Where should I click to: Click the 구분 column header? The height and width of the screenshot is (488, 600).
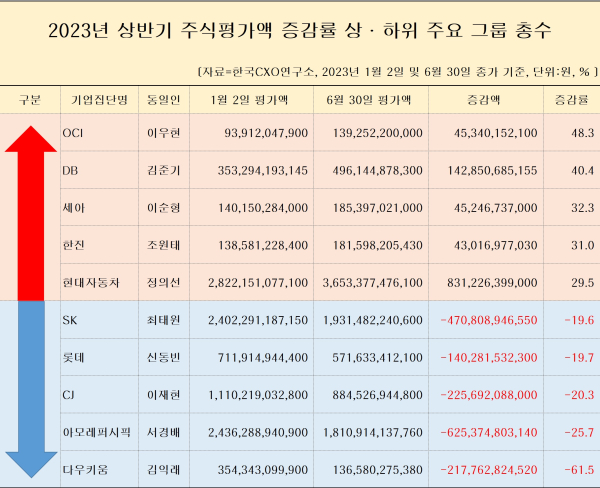coord(30,100)
